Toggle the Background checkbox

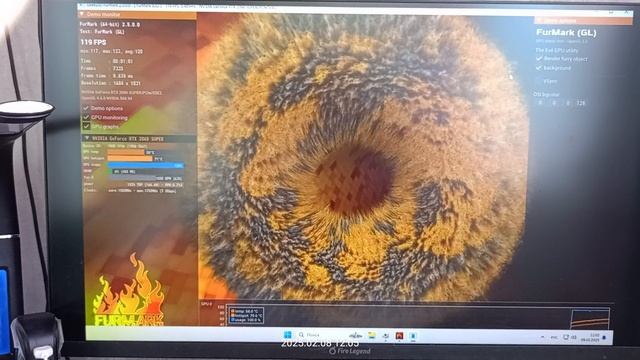click(x=539, y=68)
